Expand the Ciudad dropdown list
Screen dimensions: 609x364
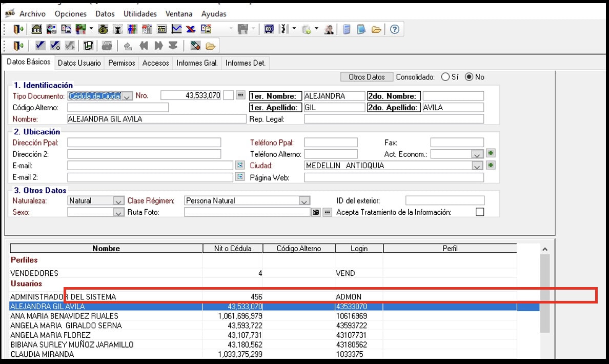[x=477, y=166]
